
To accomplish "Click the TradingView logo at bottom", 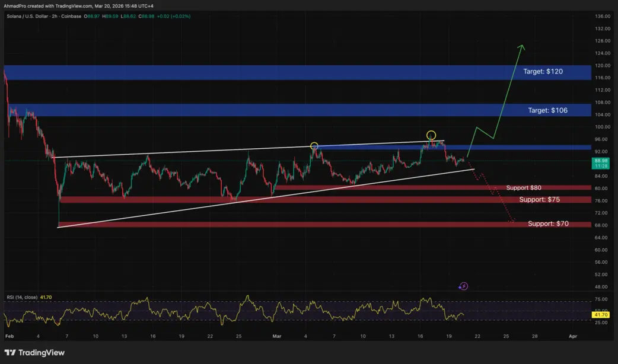I will (x=34, y=353).
